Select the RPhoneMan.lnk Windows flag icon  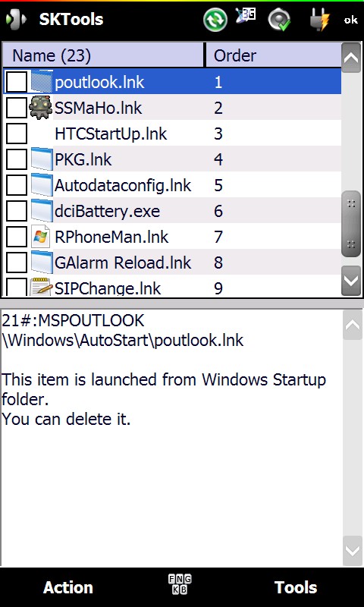click(41, 237)
